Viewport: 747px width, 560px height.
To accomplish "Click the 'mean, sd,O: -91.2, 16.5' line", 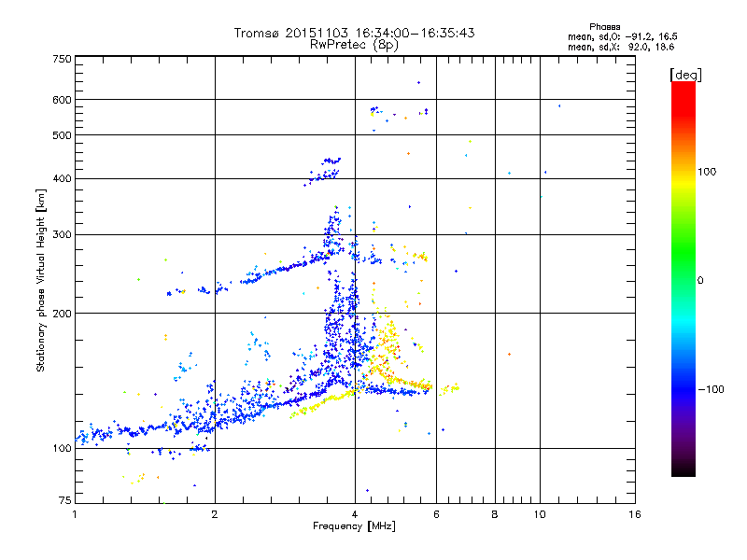I will 622,36.
